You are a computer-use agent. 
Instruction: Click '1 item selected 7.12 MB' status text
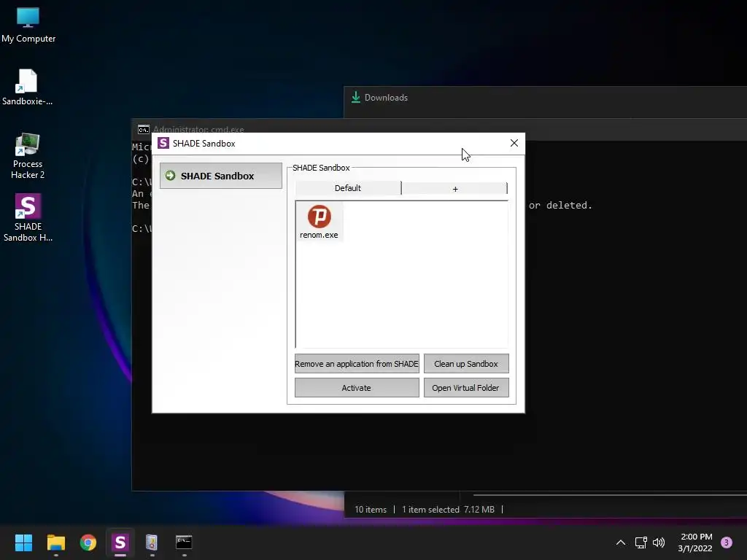pos(449,510)
